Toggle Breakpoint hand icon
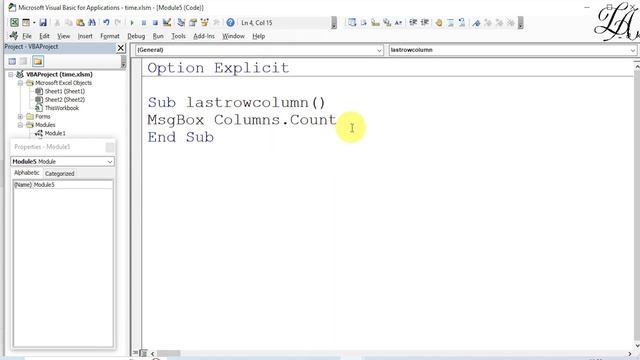 [x=439, y=22]
